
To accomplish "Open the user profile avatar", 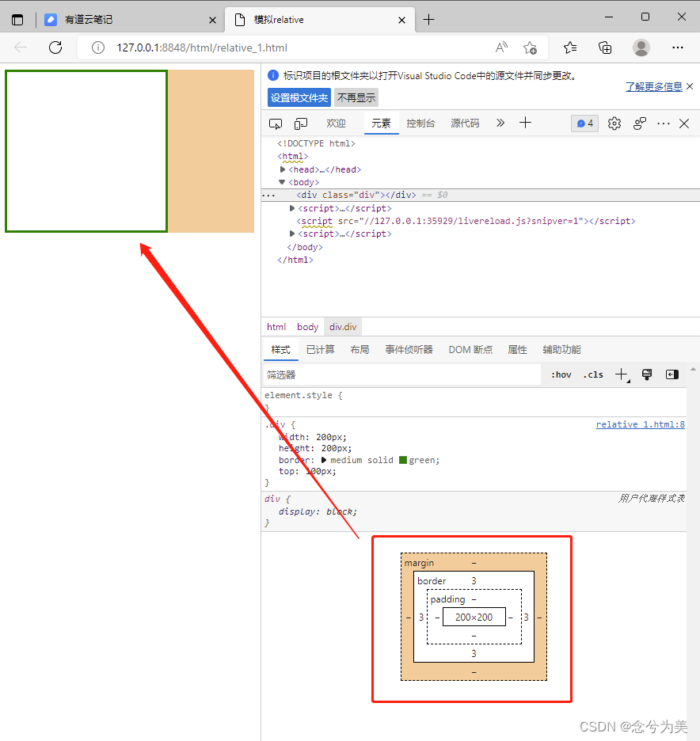I will coord(641,47).
